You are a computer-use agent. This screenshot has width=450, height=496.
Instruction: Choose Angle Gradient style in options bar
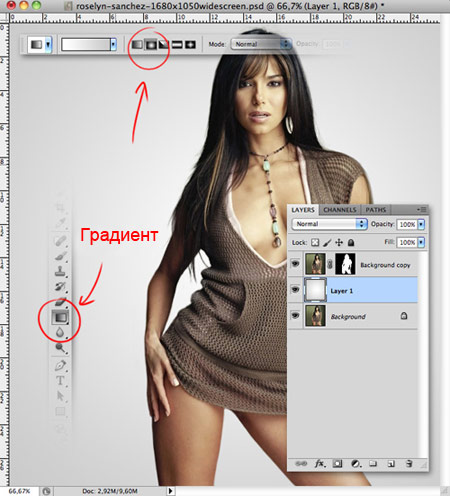pos(164,44)
